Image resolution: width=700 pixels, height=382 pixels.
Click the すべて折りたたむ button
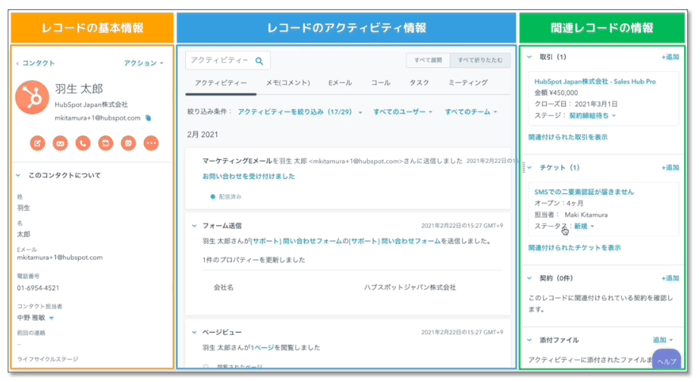pos(480,60)
